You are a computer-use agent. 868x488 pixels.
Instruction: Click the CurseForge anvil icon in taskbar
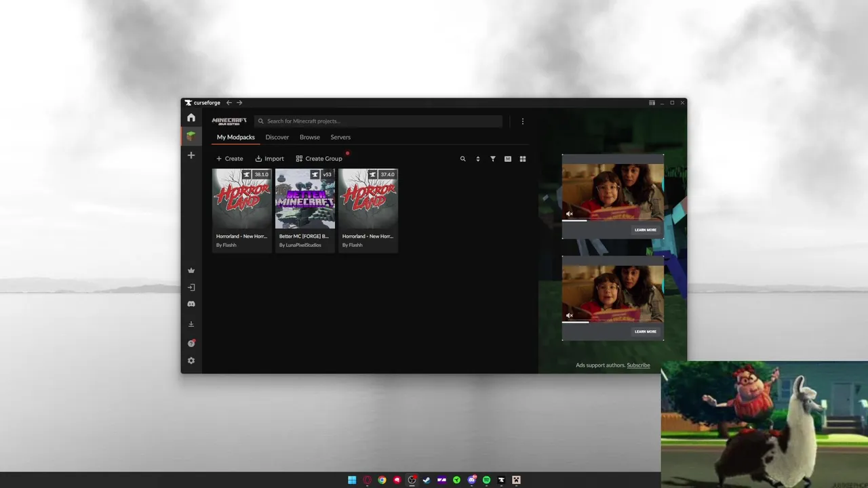pos(501,480)
